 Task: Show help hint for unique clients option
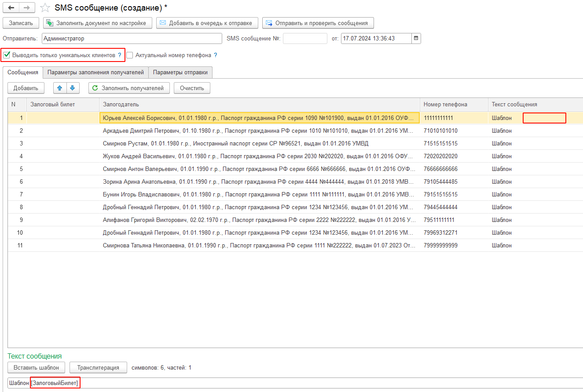119,55
